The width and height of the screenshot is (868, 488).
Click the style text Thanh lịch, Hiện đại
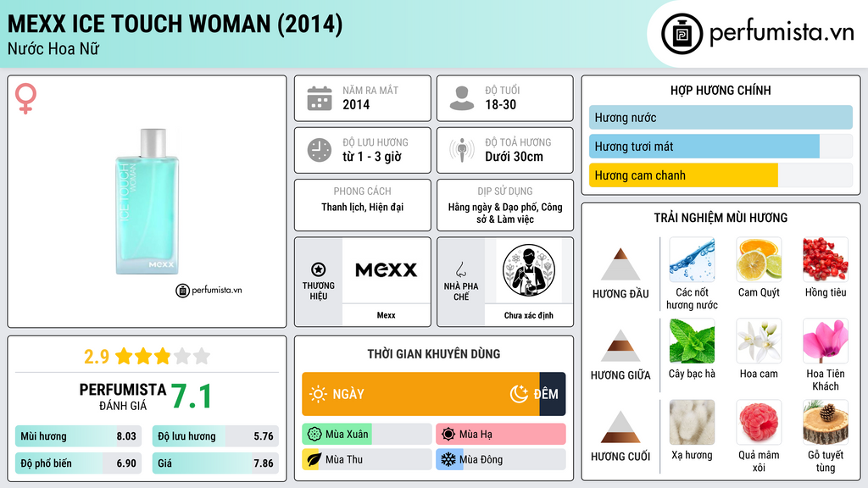[363, 207]
